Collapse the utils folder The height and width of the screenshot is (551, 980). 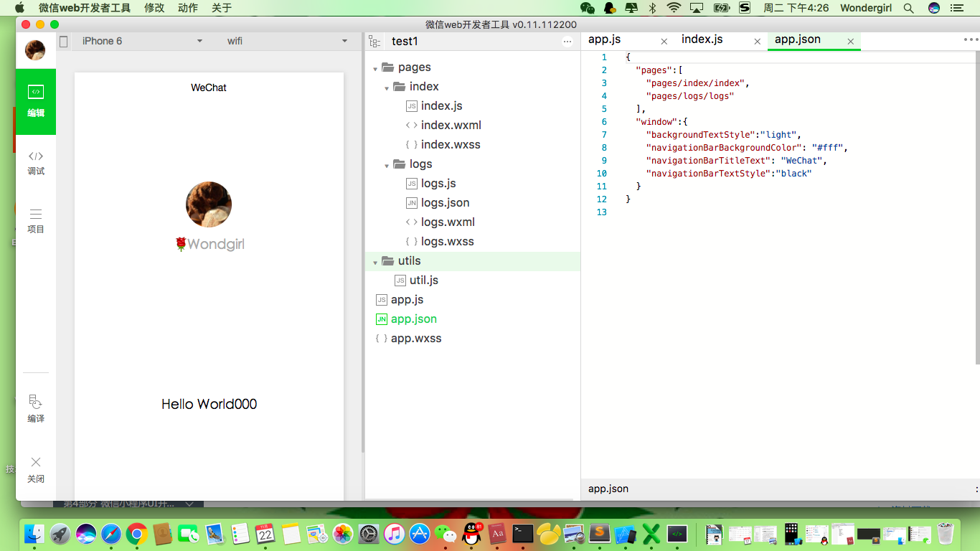pos(375,262)
